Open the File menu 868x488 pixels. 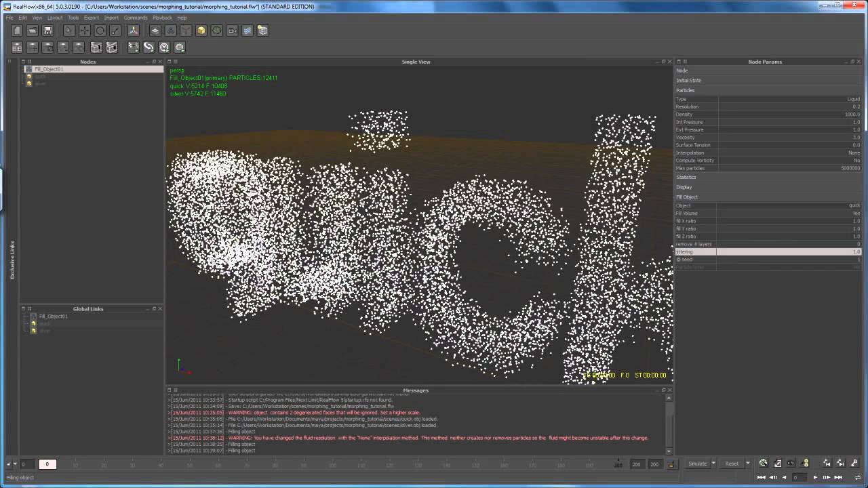pyautogui.click(x=9, y=18)
